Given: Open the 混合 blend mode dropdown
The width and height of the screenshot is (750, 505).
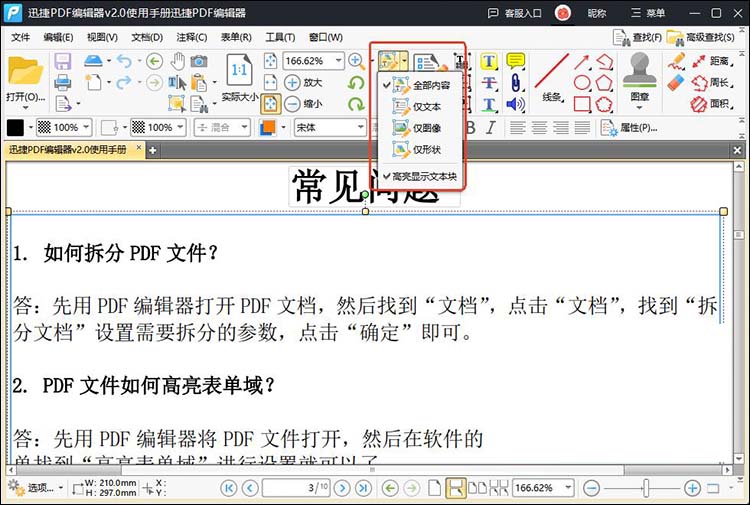Looking at the screenshot, I should pyautogui.click(x=244, y=127).
